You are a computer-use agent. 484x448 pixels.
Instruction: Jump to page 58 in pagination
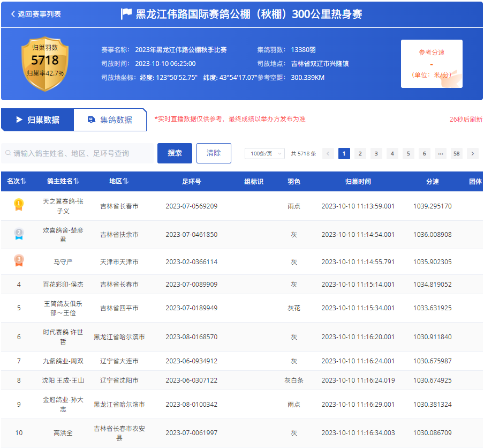[x=456, y=154]
